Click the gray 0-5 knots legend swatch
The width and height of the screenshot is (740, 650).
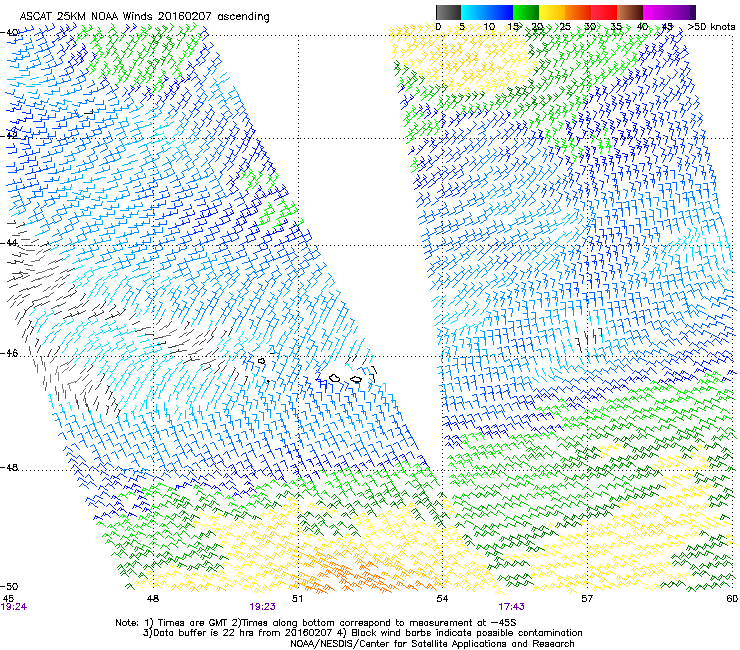coord(448,12)
